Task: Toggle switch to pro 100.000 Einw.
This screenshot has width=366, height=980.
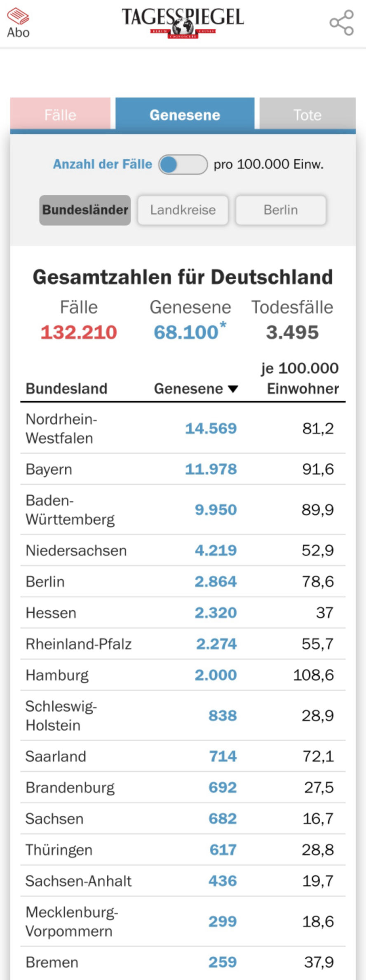Action: 183,165
